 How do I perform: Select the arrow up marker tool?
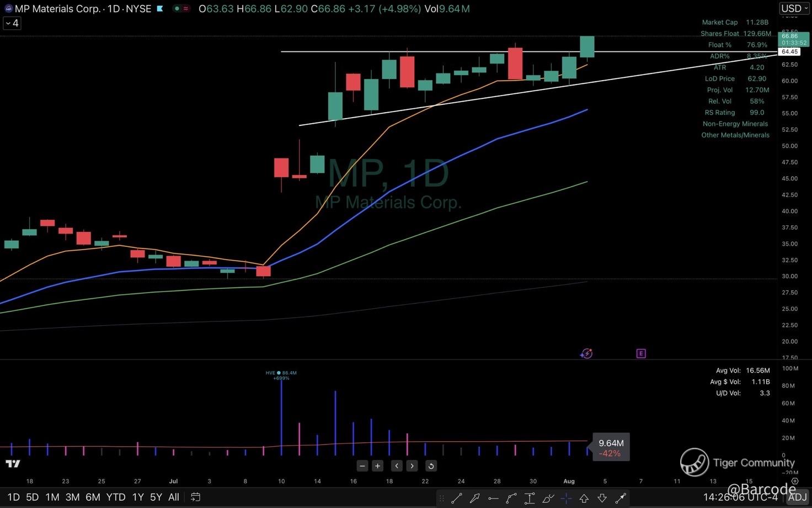pyautogui.click(x=584, y=498)
